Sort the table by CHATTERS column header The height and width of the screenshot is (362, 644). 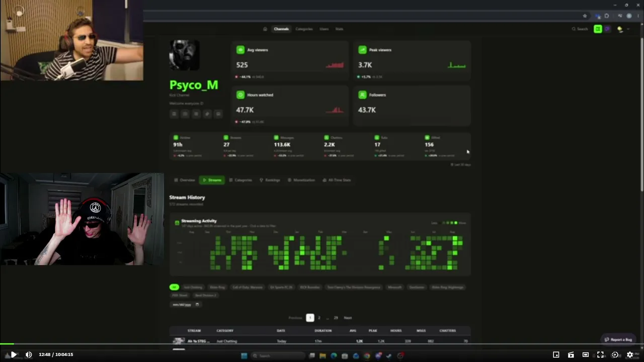click(447, 331)
